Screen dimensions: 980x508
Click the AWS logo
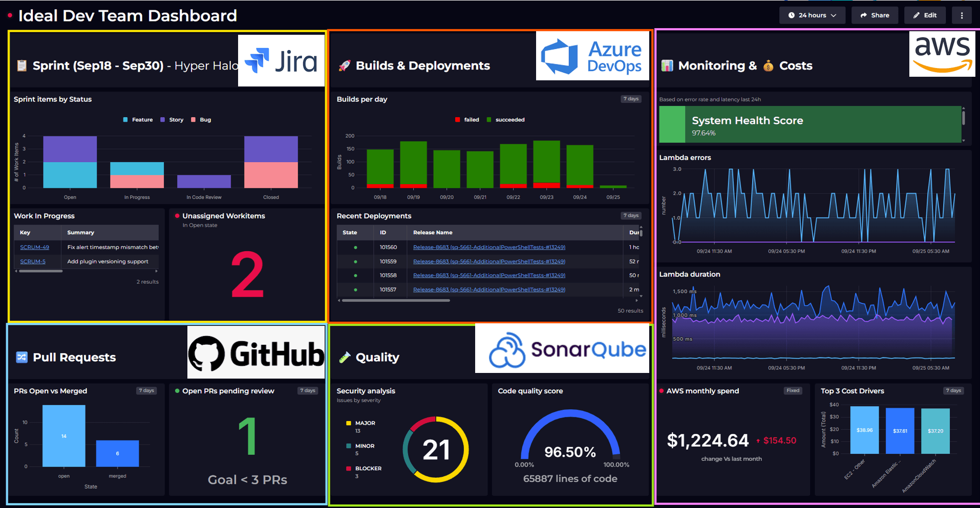[x=942, y=54]
